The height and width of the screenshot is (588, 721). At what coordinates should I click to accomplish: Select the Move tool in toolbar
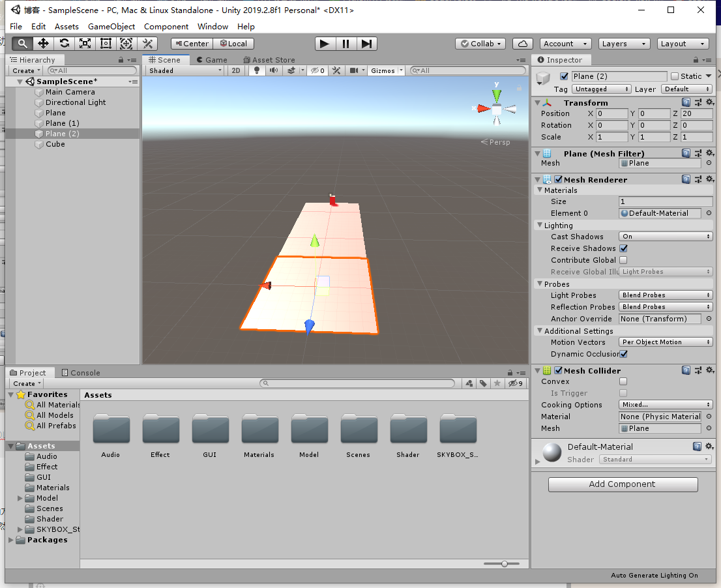(43, 44)
